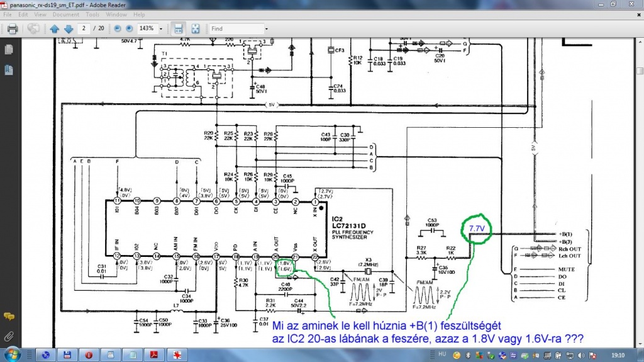
Task: Go to previous page with up arrow
Action: click(54, 29)
